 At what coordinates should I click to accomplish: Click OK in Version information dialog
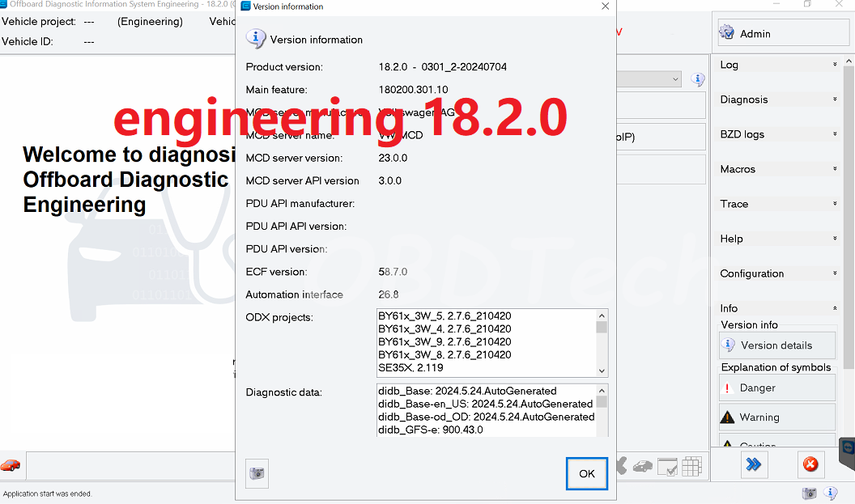tap(587, 473)
